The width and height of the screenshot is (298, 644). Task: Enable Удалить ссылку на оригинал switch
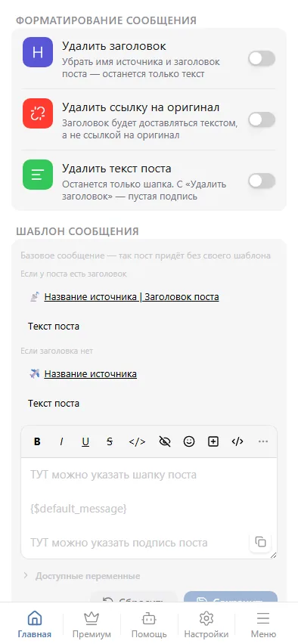(262, 120)
